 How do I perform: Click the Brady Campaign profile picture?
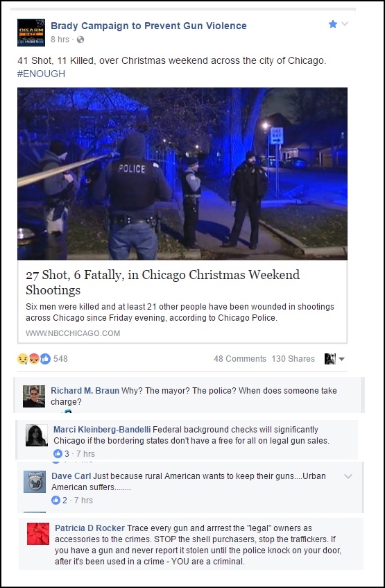pyautogui.click(x=31, y=33)
